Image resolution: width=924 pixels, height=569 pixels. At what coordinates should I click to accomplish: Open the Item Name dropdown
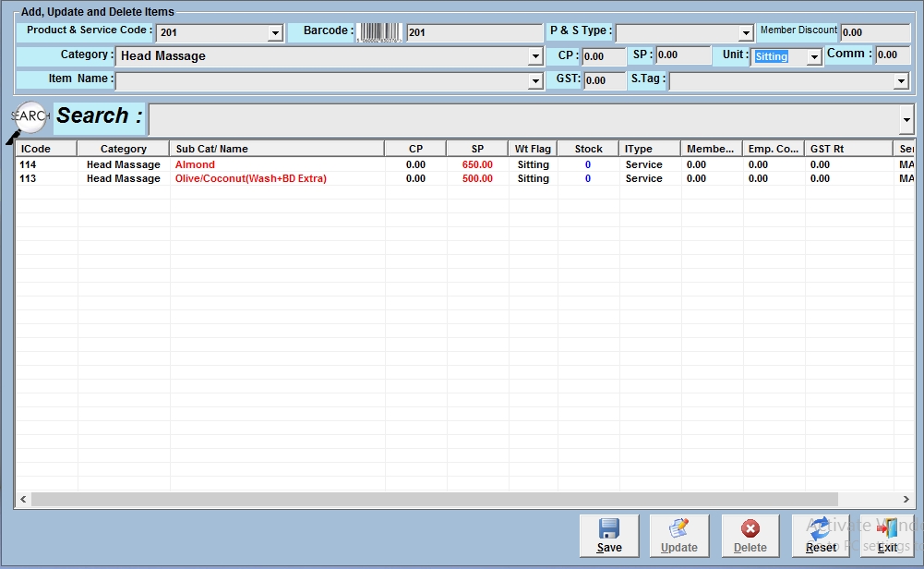tap(535, 81)
